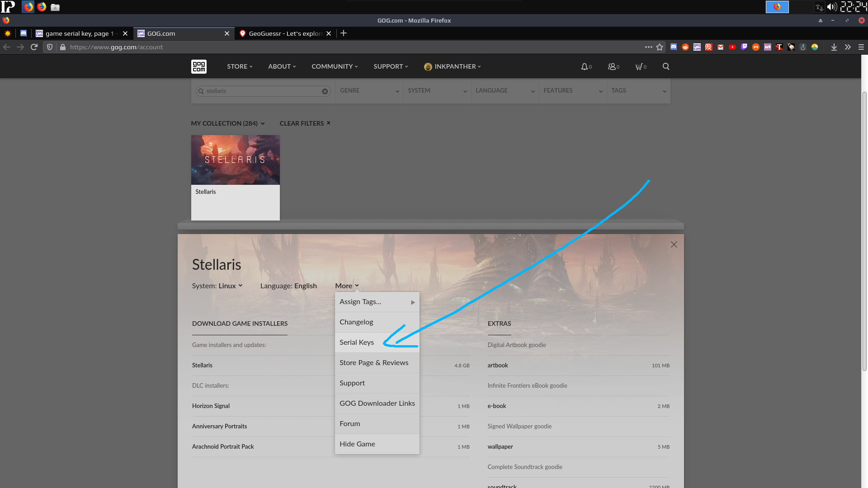Image resolution: width=868 pixels, height=488 pixels.
Task: Click the tracking protection shield icon
Action: [50, 47]
